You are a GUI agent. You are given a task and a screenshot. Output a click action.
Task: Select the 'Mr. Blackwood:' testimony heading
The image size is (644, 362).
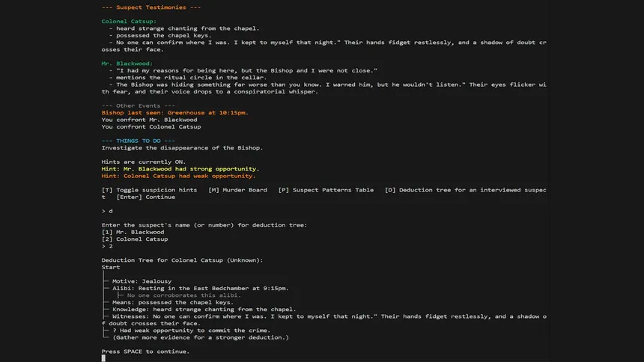(127, 64)
